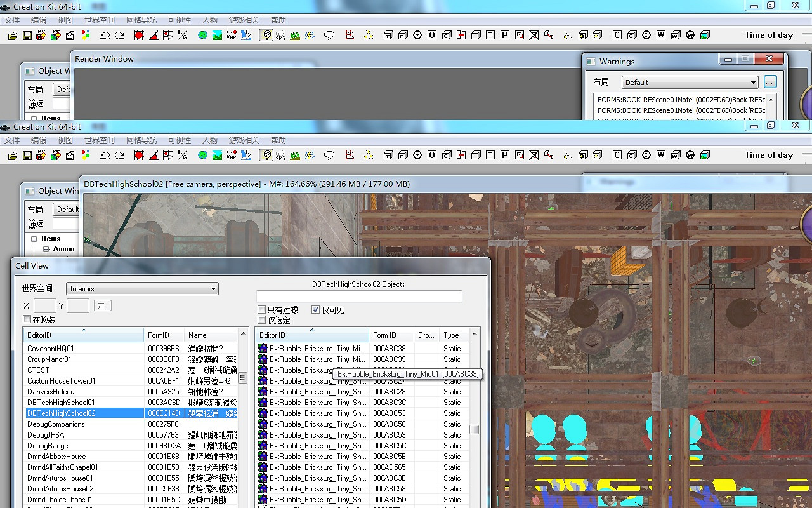
Task: Open the Default layout dropdown in Warnings window
Action: pyautogui.click(x=690, y=83)
